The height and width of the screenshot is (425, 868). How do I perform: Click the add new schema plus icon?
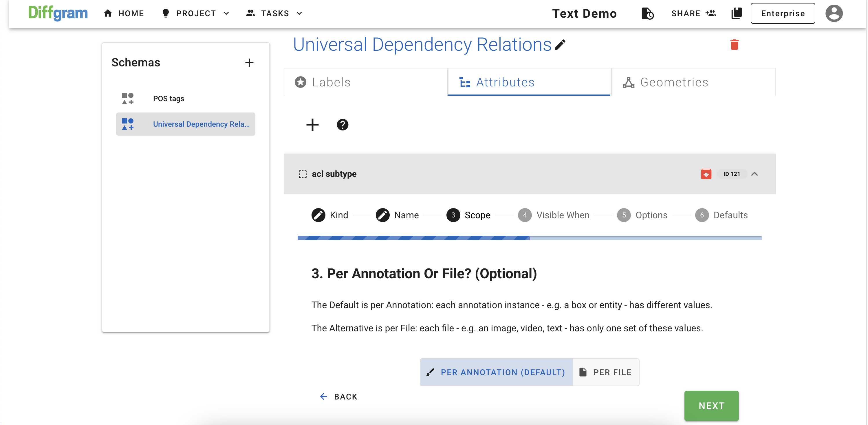[x=249, y=62]
